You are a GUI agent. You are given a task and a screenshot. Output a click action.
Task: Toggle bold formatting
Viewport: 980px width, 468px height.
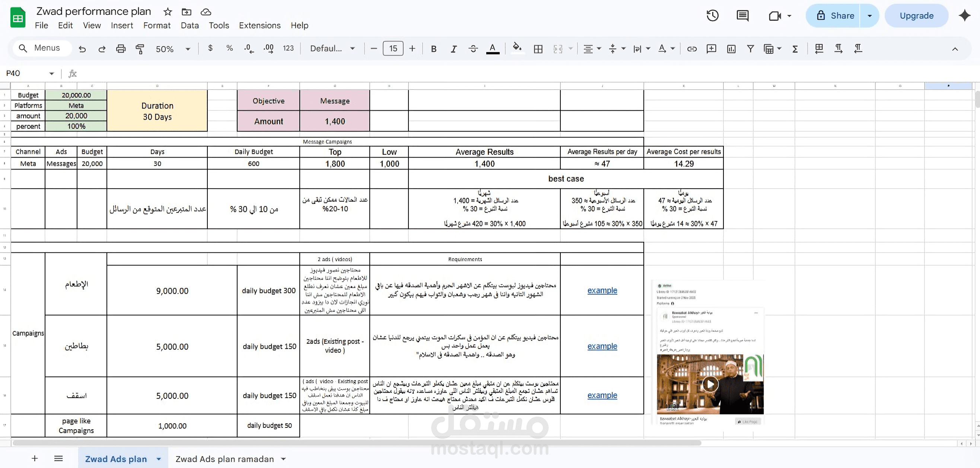pos(433,49)
